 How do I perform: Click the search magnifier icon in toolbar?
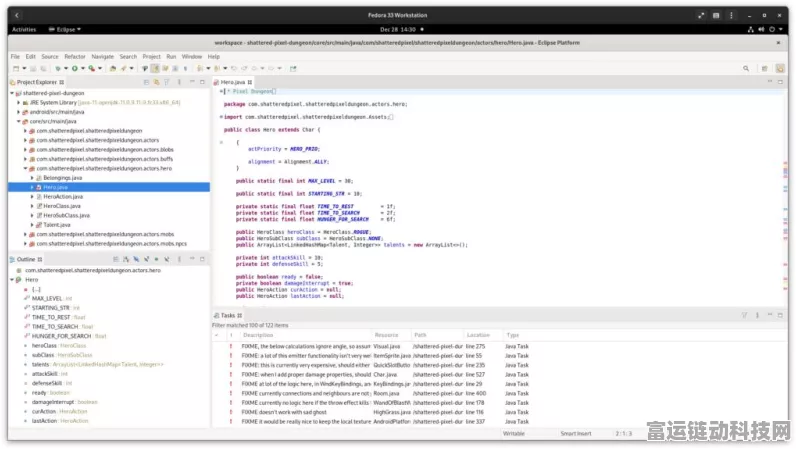pyautogui.click(x=746, y=69)
